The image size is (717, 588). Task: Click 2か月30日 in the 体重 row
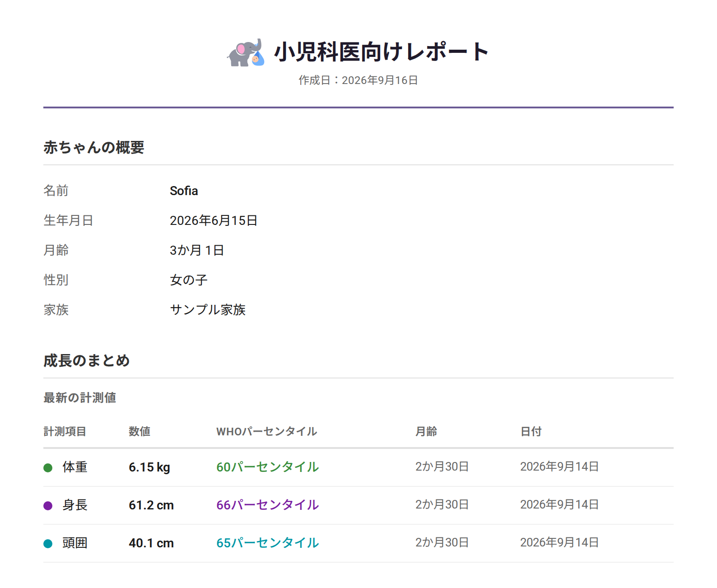click(x=442, y=467)
